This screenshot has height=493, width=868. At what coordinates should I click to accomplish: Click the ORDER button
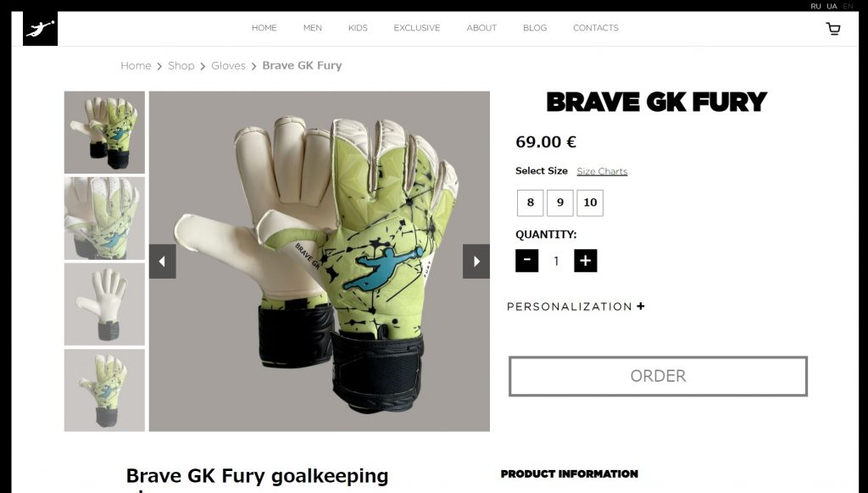(x=658, y=376)
